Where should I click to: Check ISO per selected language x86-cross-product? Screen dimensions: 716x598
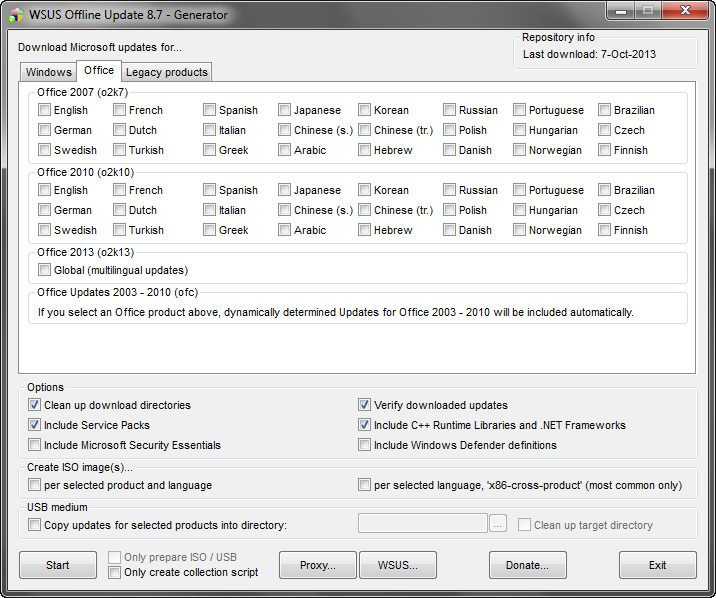(364, 484)
